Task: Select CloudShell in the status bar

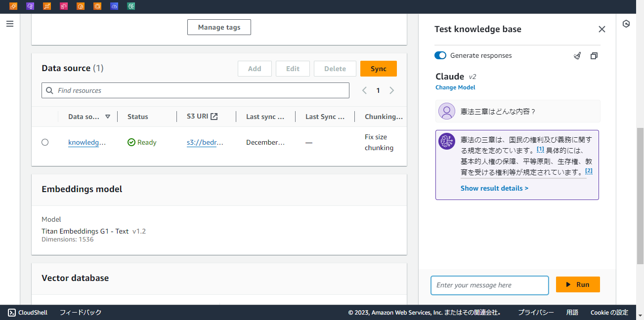Action: click(27, 312)
